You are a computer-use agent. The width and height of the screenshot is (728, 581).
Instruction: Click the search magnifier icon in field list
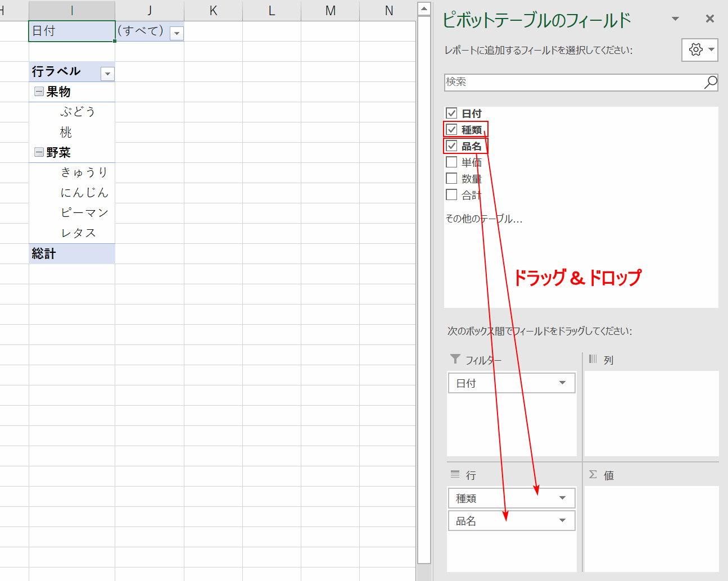[x=711, y=82]
